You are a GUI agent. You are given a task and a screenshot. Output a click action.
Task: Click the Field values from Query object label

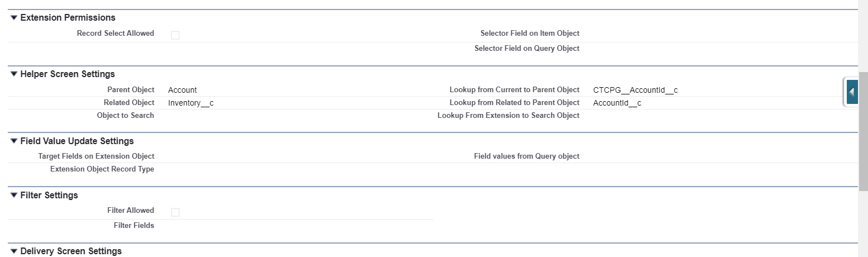pyautogui.click(x=527, y=156)
